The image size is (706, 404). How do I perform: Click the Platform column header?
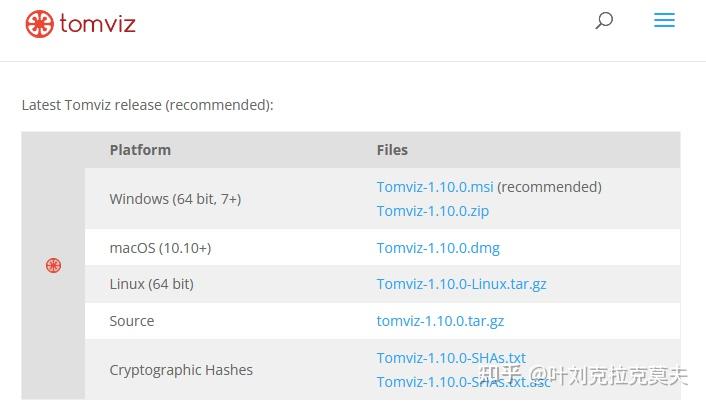pyautogui.click(x=140, y=150)
